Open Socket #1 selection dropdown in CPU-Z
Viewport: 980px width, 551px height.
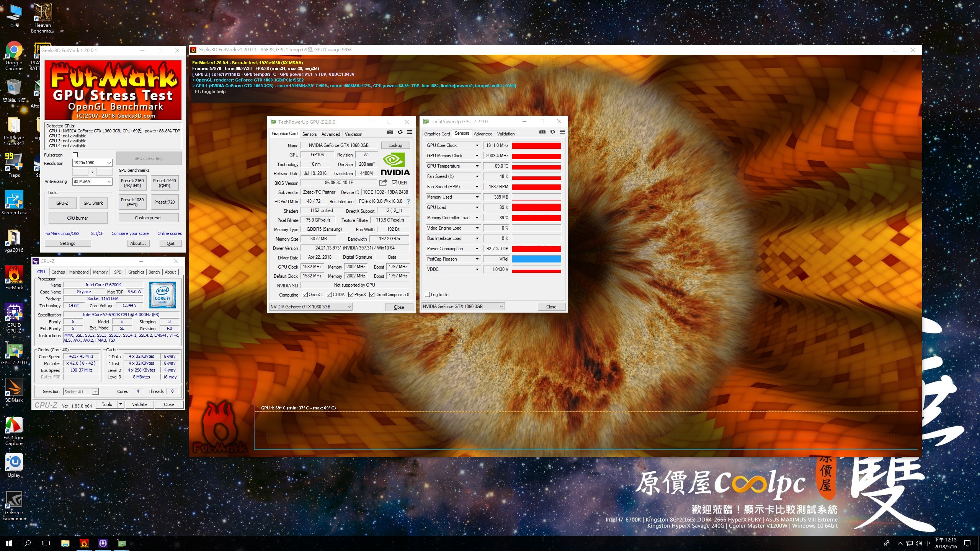coord(81,391)
